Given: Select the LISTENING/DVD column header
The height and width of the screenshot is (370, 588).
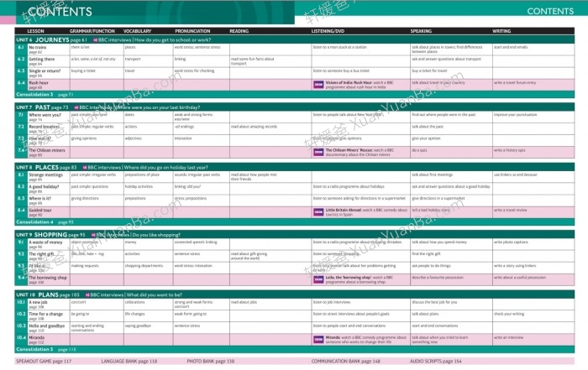Looking at the screenshot, I should click(x=329, y=30).
